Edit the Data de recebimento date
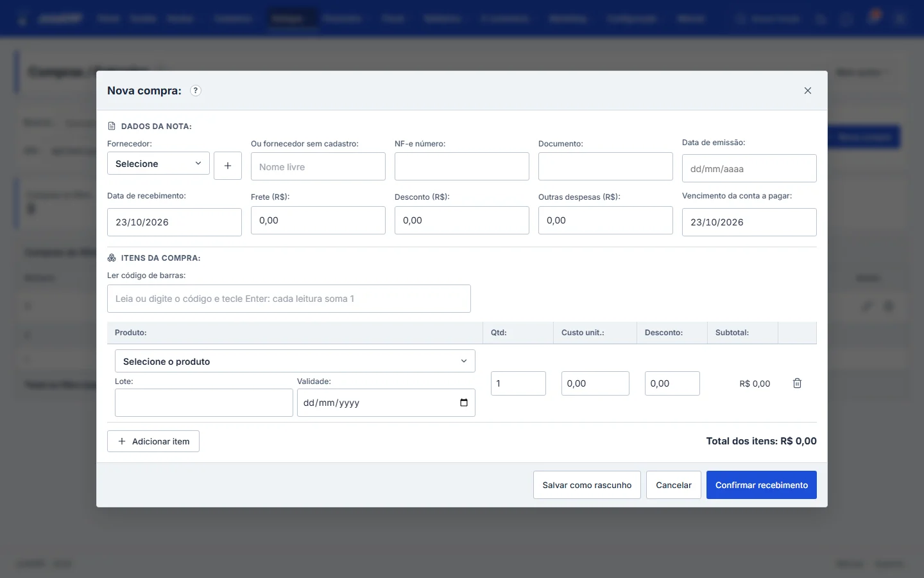924x578 pixels. [175, 222]
